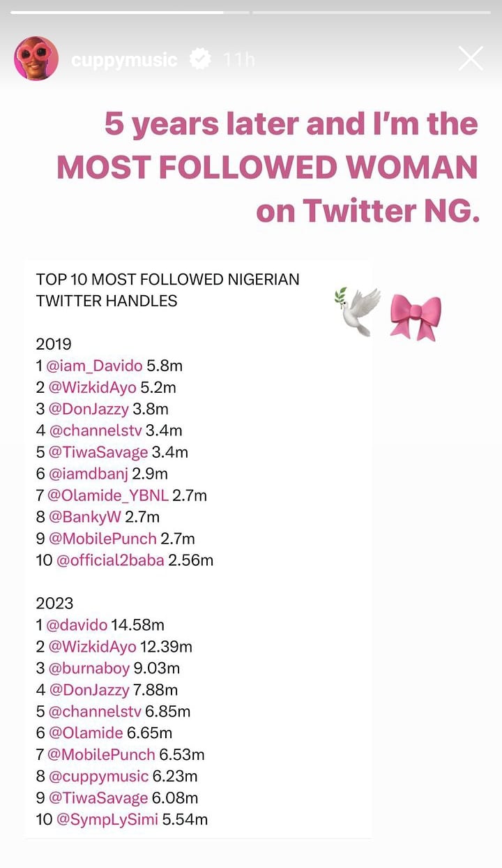Image resolution: width=502 pixels, height=868 pixels.
Task: Tap the @iamdbanj mention
Action: pyautogui.click(x=88, y=474)
